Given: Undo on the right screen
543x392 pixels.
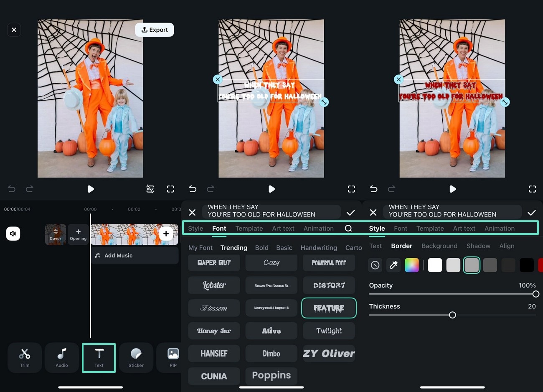Looking at the screenshot, I should [373, 189].
